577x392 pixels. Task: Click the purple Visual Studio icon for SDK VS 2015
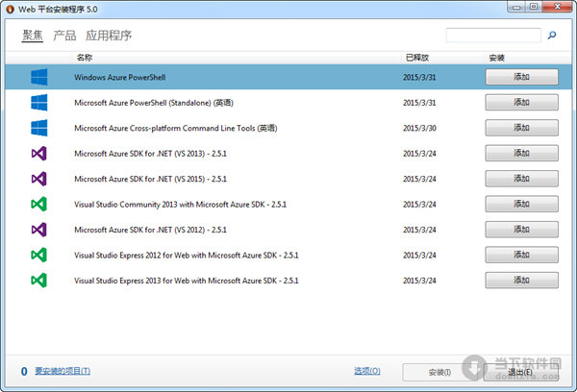[39, 179]
